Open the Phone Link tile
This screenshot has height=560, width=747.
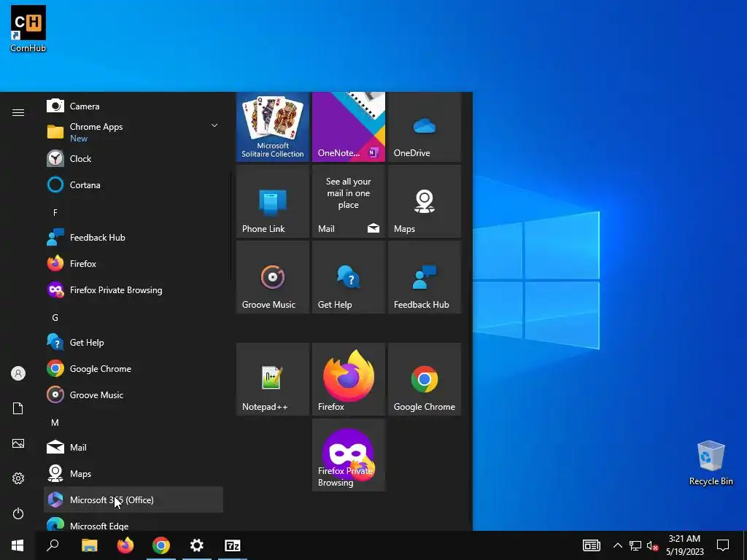click(x=273, y=201)
